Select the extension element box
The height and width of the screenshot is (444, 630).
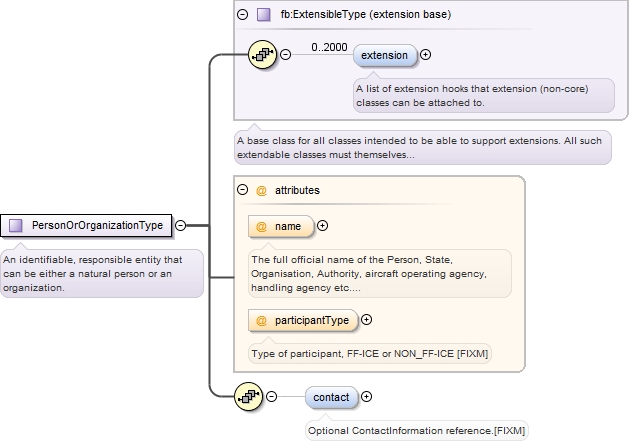[x=385, y=54]
